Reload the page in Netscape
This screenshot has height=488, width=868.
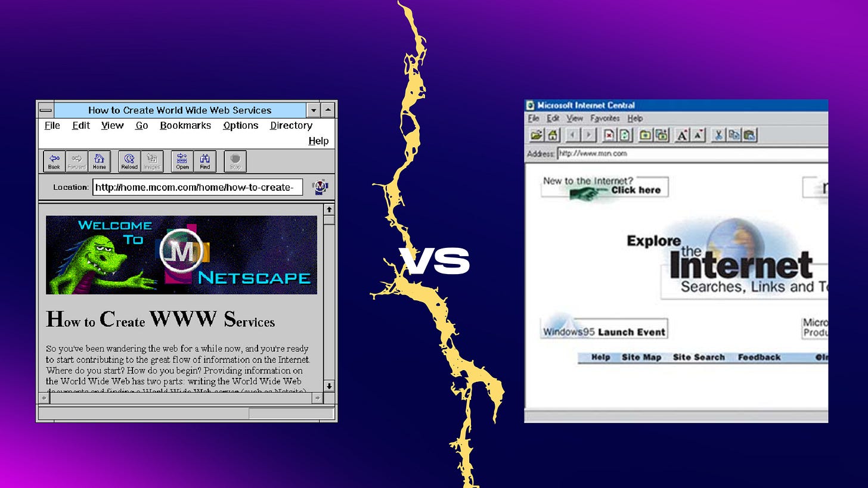129,161
